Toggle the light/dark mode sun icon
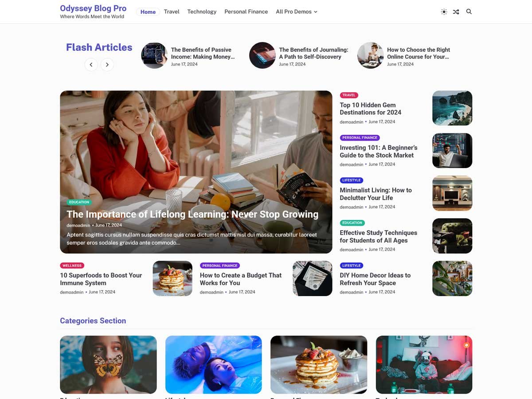532x399 pixels. point(444,12)
